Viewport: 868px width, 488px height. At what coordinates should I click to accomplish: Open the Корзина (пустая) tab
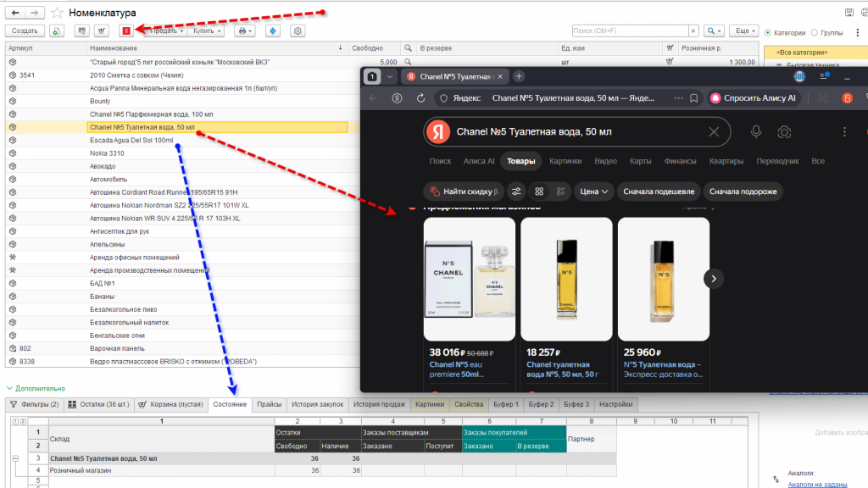coord(170,404)
